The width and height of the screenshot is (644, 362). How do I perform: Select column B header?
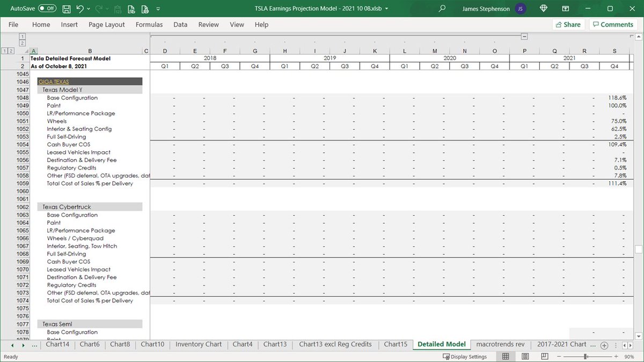90,51
